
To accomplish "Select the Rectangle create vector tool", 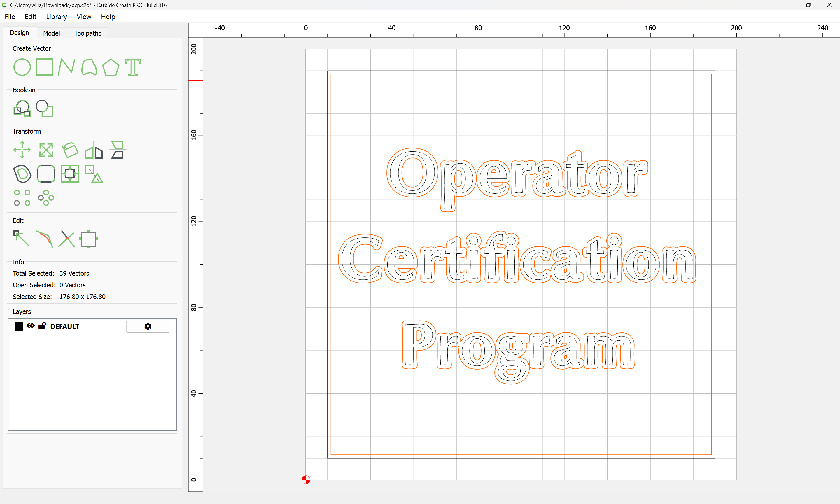I will (44, 67).
